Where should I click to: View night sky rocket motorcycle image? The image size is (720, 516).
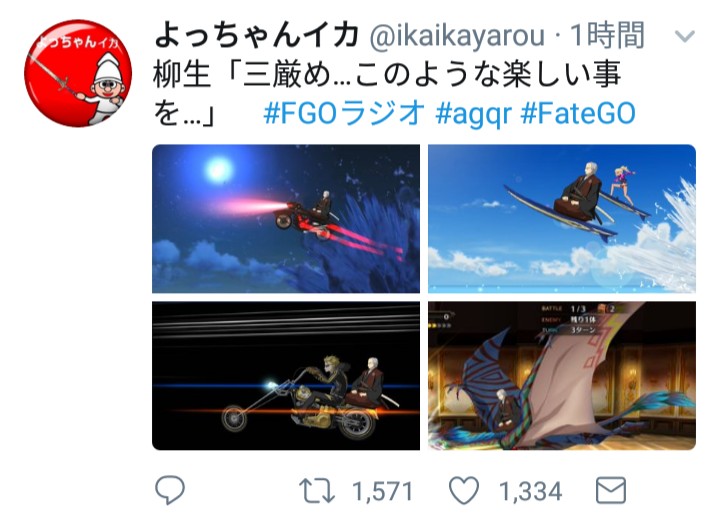tap(286, 219)
